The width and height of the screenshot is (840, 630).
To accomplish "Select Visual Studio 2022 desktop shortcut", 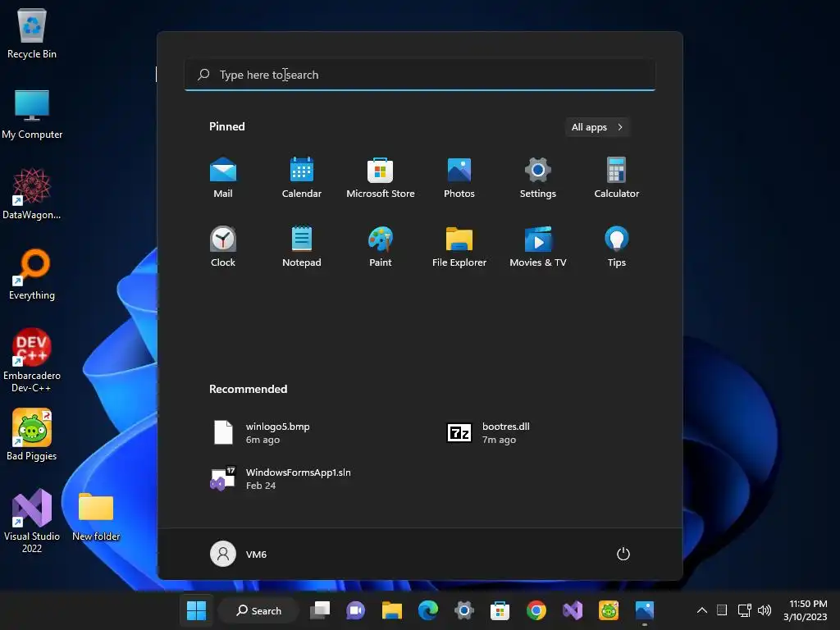I will (32, 521).
